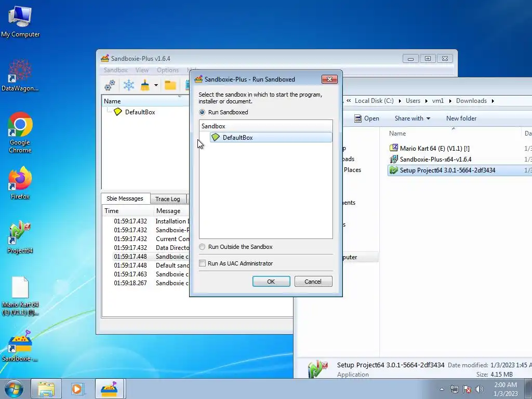This screenshot has width=532, height=399.
Task: Open the Sandbox menu
Action: [116, 70]
